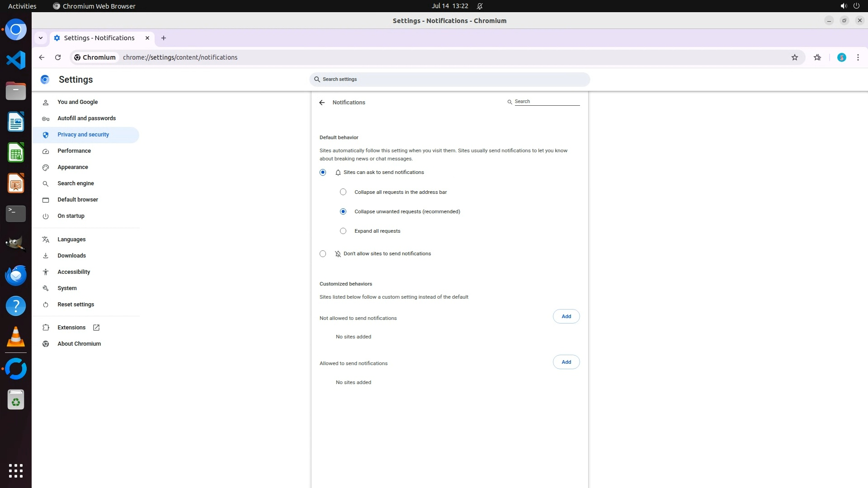868x488 pixels.
Task: Open the Chromium three-dot menu
Action: point(858,57)
